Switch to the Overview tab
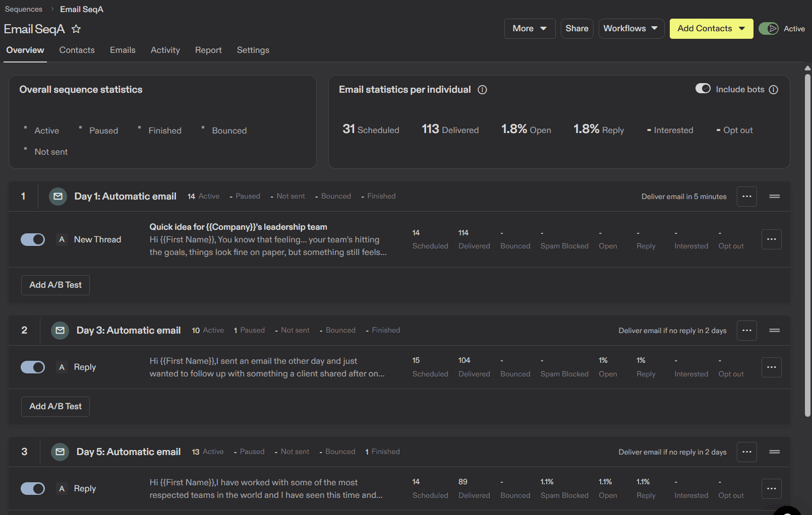This screenshot has width=812, height=515. pyautogui.click(x=25, y=50)
